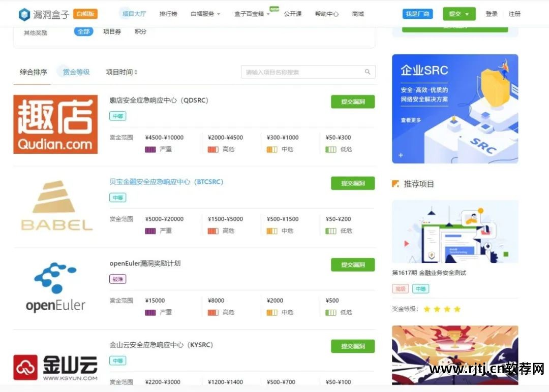The width and height of the screenshot is (549, 392).
Task: Click 提交漏洞 for 贝宝金融安全应急响应中心
Action: pos(353,183)
